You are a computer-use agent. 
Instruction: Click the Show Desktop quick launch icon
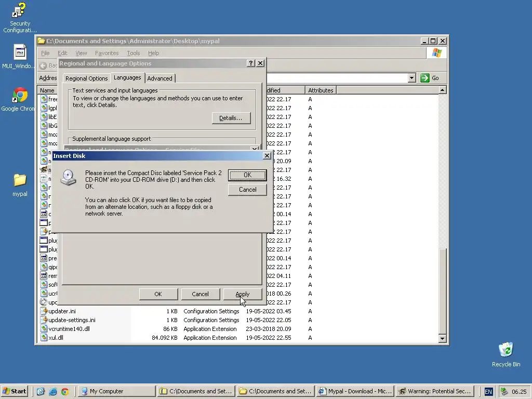pyautogui.click(x=41, y=391)
